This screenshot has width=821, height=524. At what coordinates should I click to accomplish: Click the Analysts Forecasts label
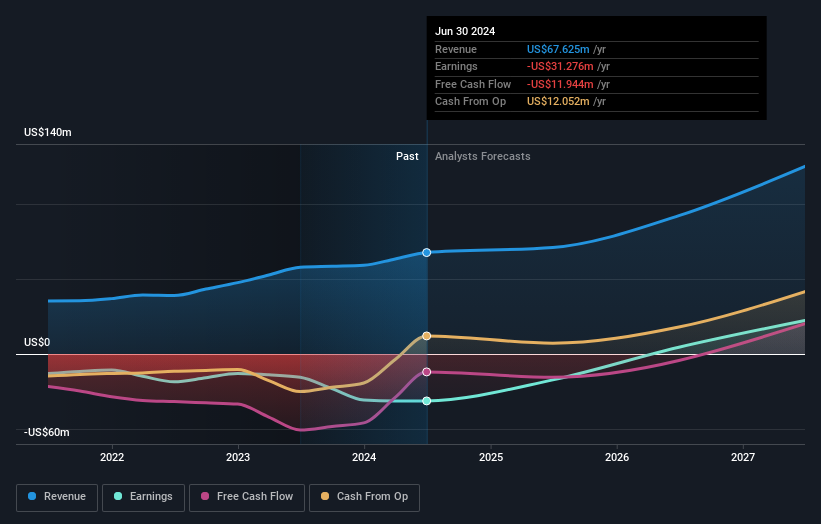pyautogui.click(x=483, y=157)
